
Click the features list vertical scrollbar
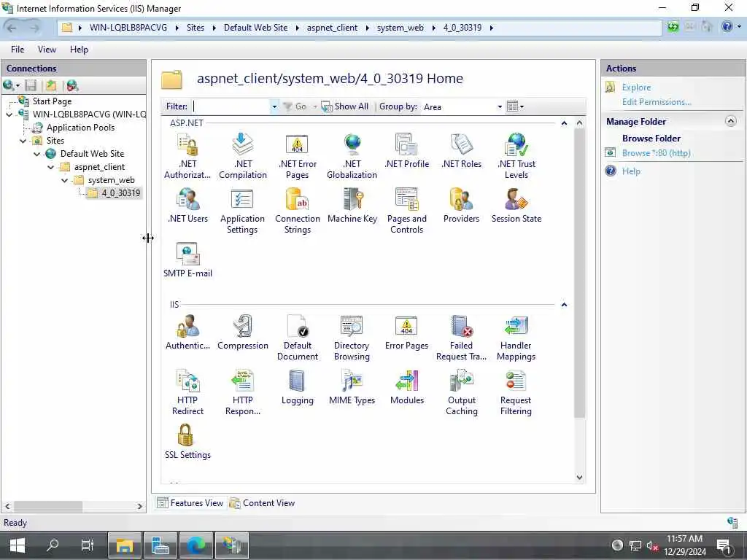pyautogui.click(x=579, y=273)
